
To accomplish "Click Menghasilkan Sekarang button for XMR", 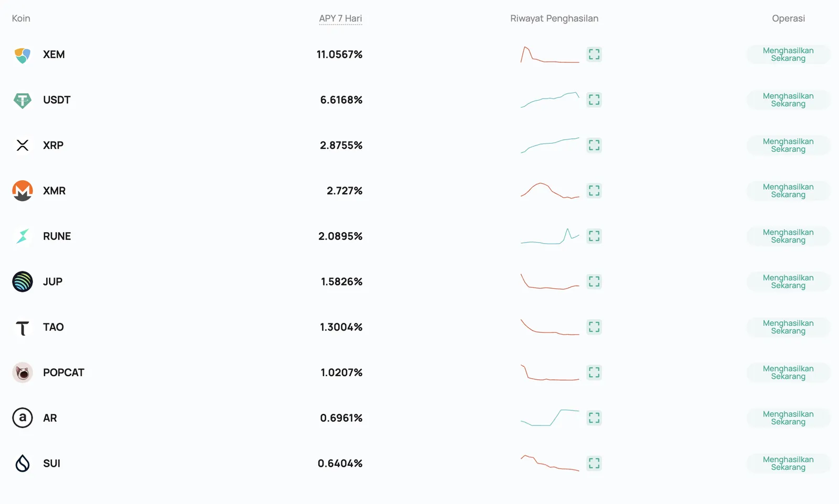I will click(788, 191).
